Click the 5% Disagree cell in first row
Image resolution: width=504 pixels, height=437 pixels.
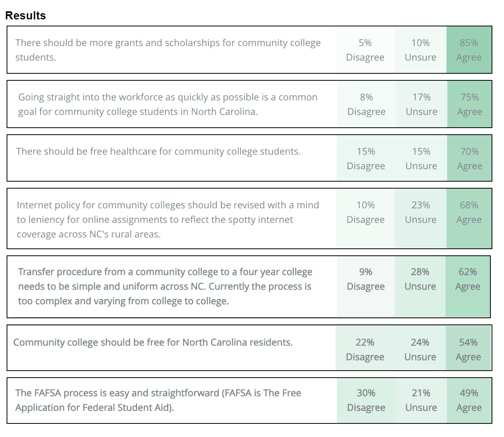pyautogui.click(x=365, y=50)
